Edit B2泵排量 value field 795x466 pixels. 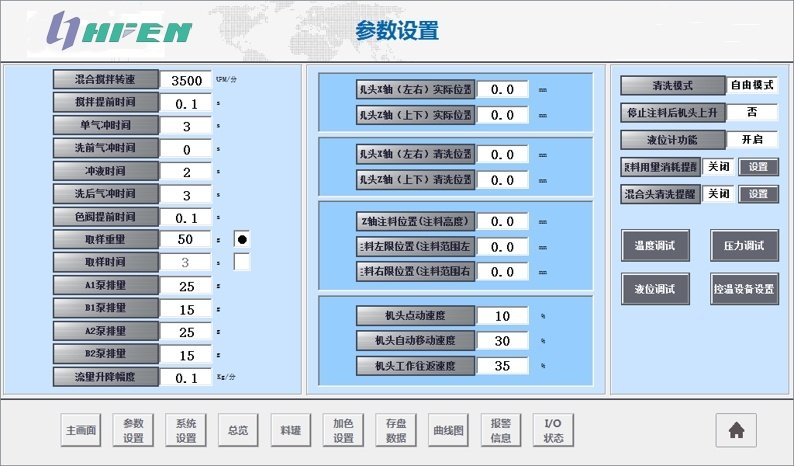point(186,354)
